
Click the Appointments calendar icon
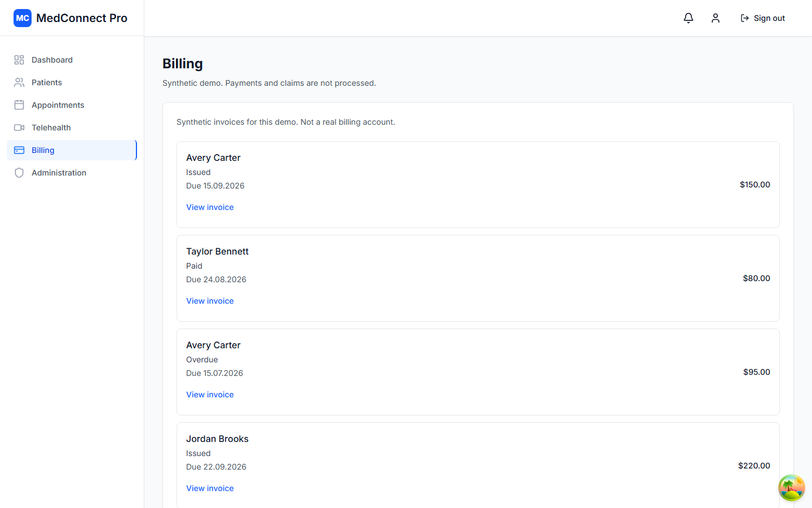click(19, 105)
